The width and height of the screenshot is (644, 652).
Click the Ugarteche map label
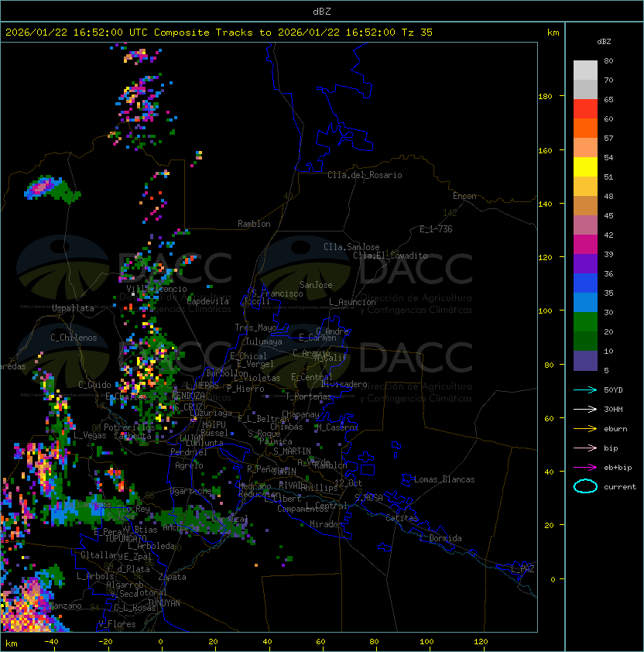point(191,491)
